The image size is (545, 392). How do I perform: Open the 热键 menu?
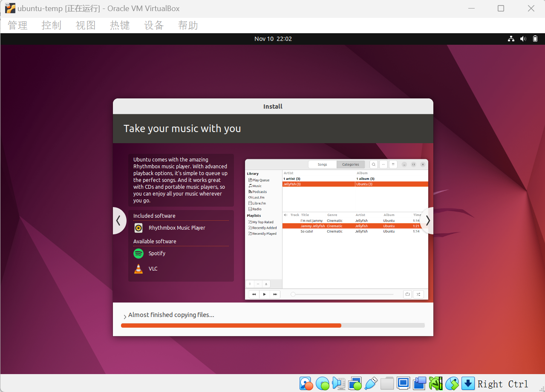pyautogui.click(x=120, y=26)
